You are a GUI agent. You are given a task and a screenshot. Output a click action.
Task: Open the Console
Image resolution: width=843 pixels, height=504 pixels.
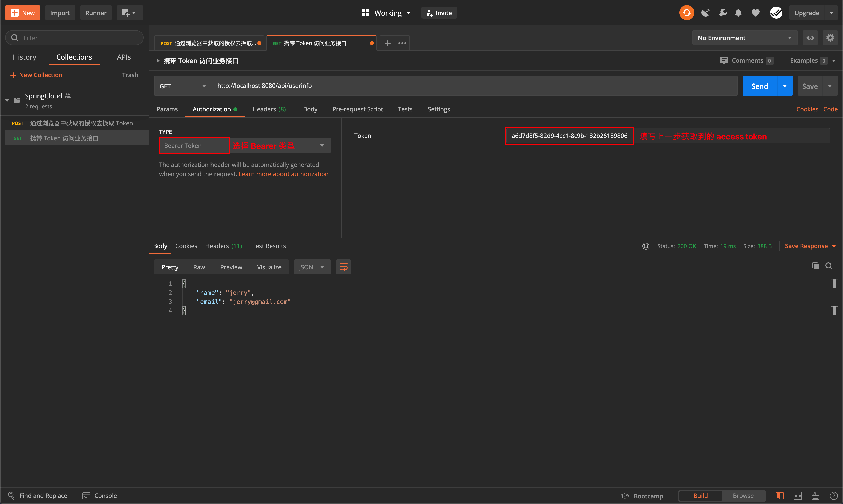click(100, 496)
